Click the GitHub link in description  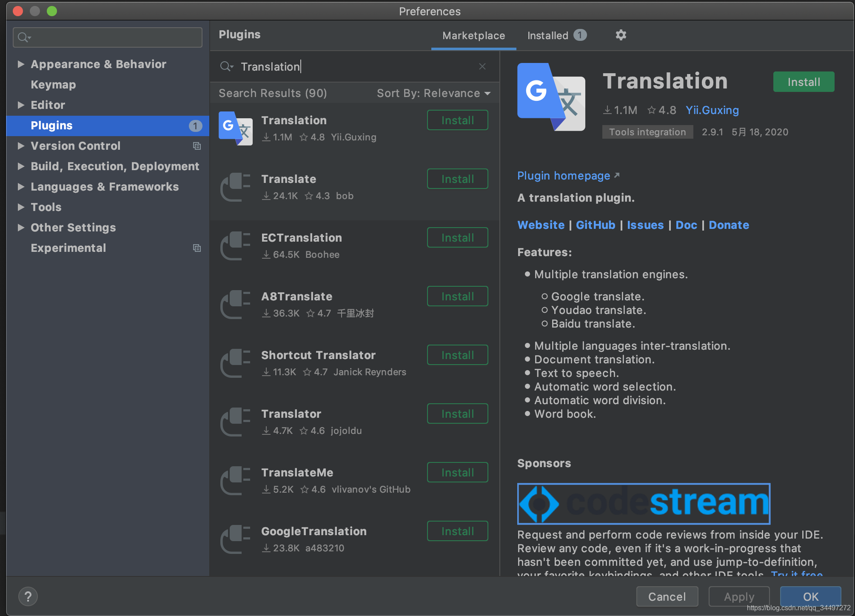(595, 225)
